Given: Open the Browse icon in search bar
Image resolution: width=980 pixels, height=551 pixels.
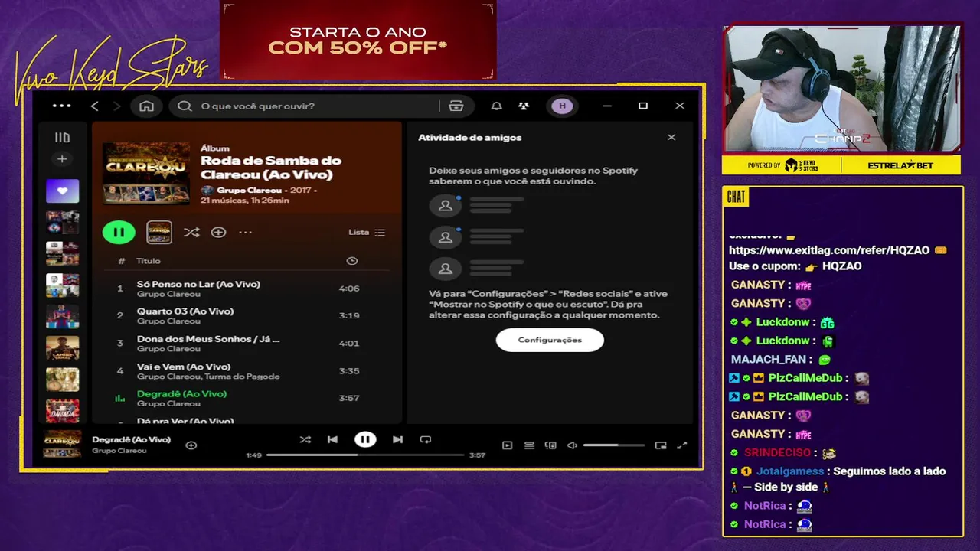Looking at the screenshot, I should 456,106.
